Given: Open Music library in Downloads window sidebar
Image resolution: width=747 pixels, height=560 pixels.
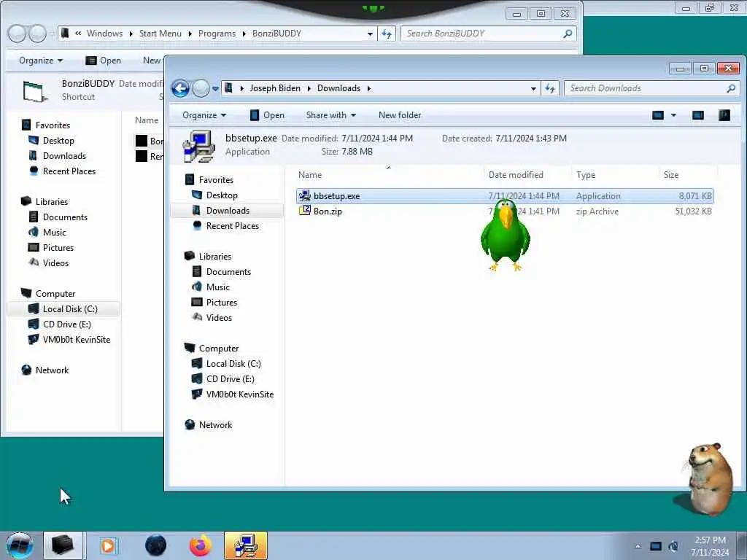Looking at the screenshot, I should (x=217, y=287).
